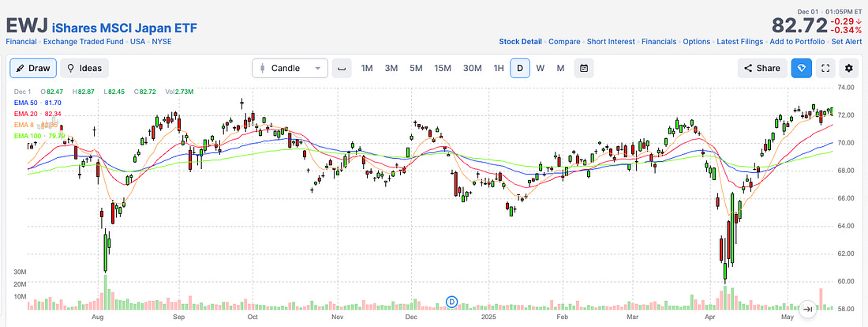Select the EMA 50 indicator label

[x=38, y=103]
